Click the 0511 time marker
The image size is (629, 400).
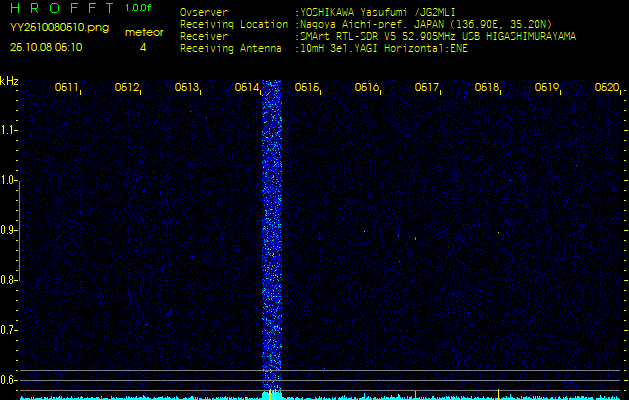click(x=67, y=88)
